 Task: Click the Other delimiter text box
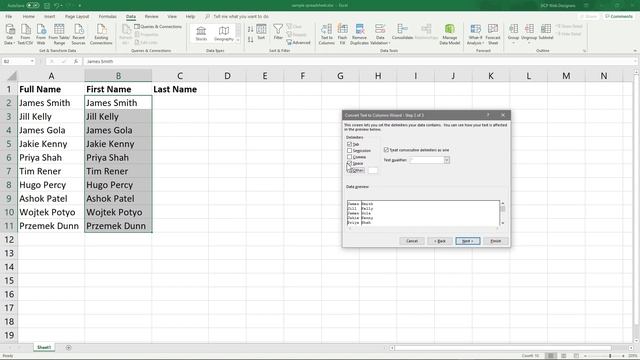pyautogui.click(x=373, y=170)
